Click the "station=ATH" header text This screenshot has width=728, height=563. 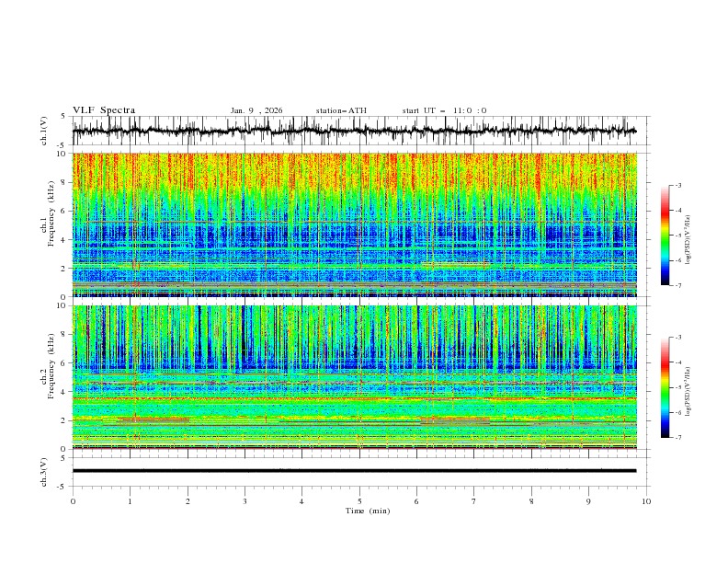(x=341, y=110)
